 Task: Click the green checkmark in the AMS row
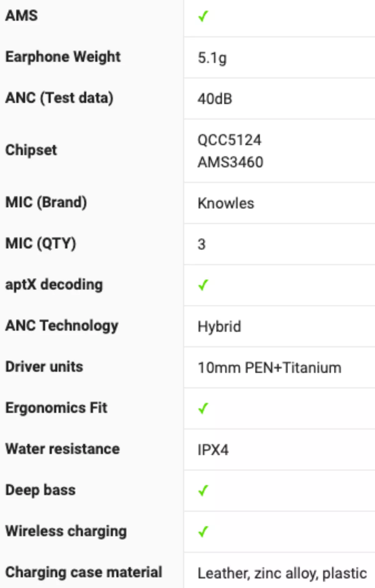(x=203, y=16)
